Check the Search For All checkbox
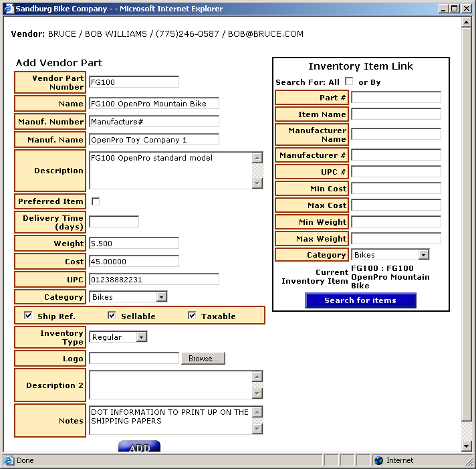 click(x=349, y=82)
